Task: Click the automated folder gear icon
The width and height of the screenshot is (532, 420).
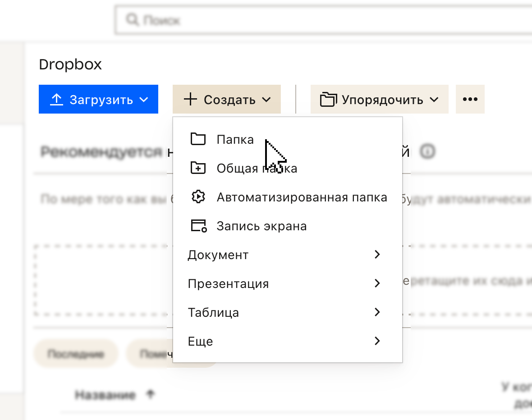Action: pyautogui.click(x=198, y=197)
